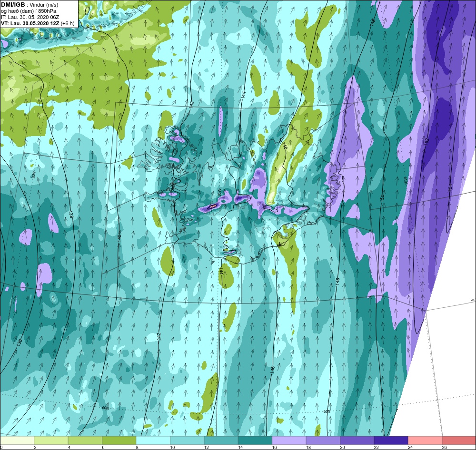Viewport: 476px width, 450px height.
Task: Select the salmon red 26+ m/s legend swatch
Action: click(x=459, y=440)
